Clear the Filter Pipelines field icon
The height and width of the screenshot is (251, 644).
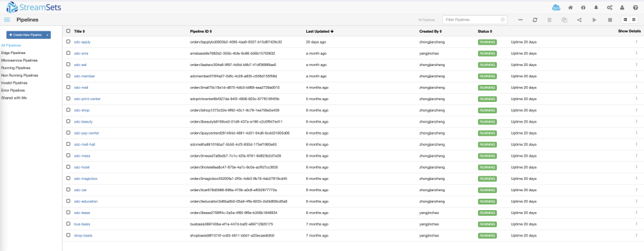tap(502, 20)
